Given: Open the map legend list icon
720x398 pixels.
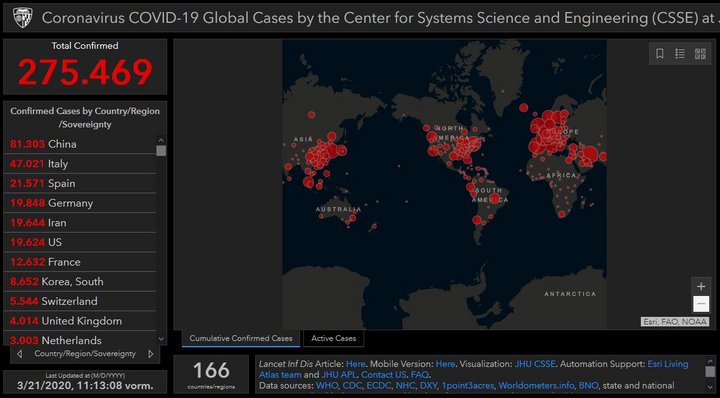Looking at the screenshot, I should 680,54.
